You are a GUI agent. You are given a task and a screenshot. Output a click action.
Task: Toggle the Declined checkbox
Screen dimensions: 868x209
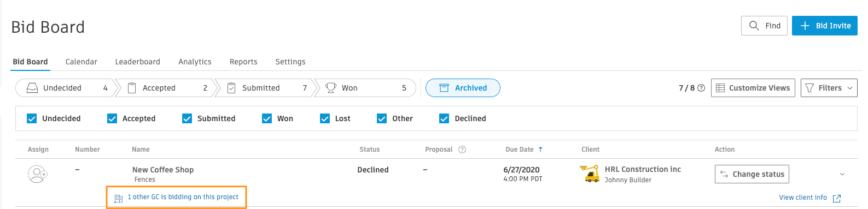click(x=444, y=118)
